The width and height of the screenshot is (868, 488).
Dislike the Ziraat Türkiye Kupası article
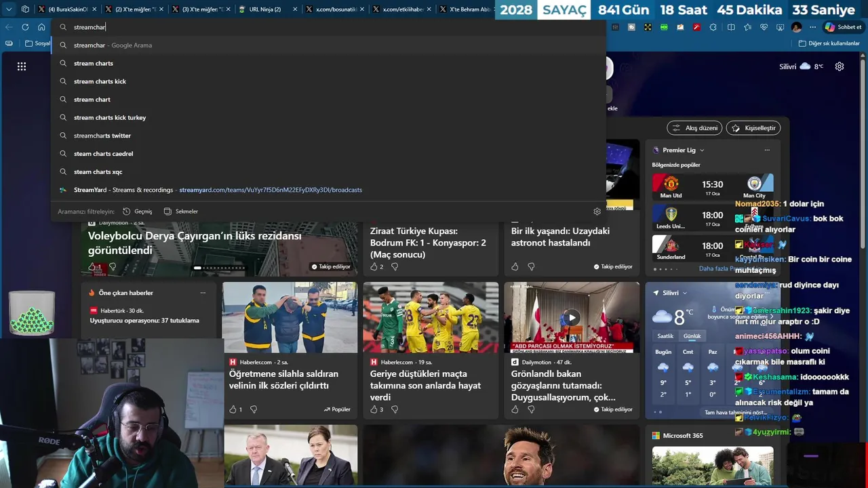395,267
